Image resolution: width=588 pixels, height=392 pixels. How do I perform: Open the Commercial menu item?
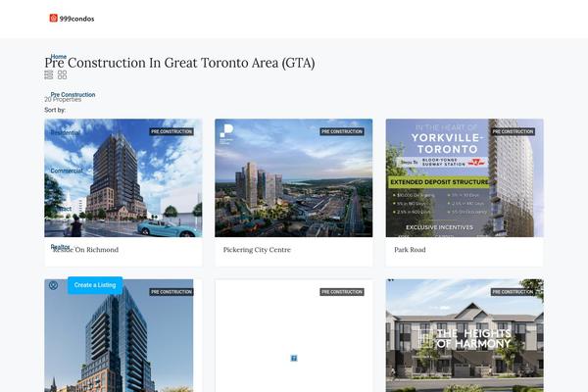point(67,171)
